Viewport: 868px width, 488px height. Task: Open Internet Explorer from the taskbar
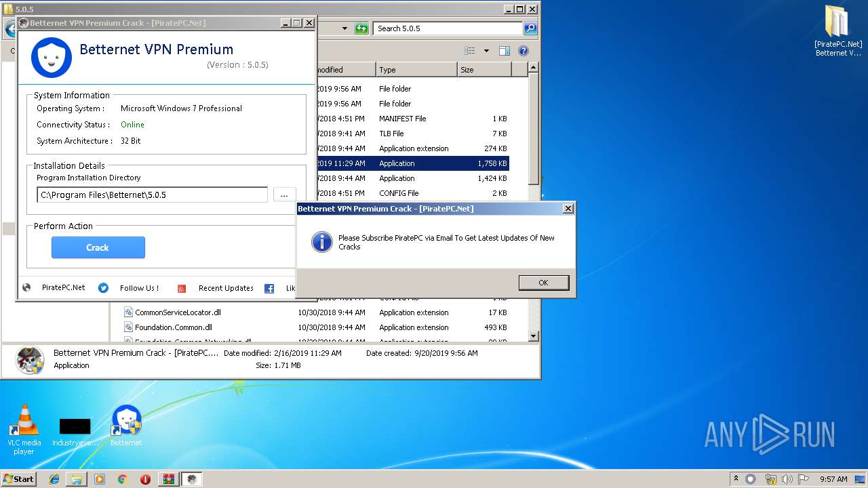54,479
